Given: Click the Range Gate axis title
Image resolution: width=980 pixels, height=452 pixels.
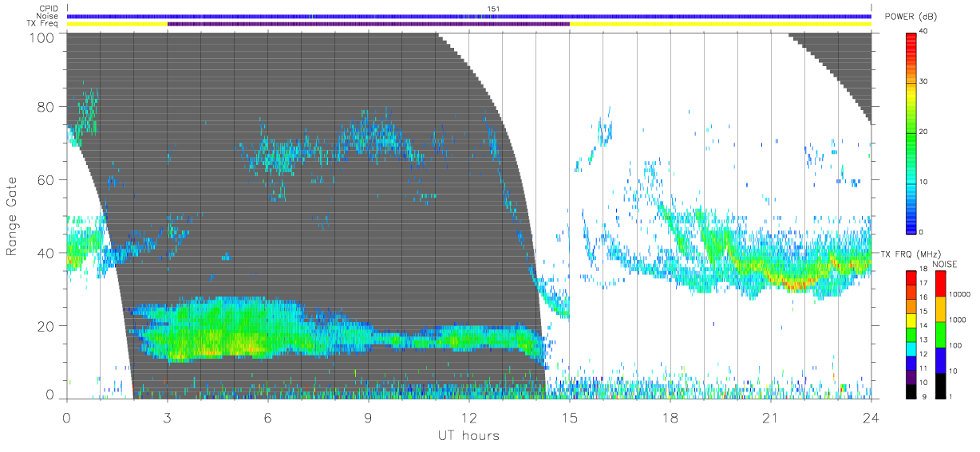Looking at the screenshot, I should (x=12, y=216).
